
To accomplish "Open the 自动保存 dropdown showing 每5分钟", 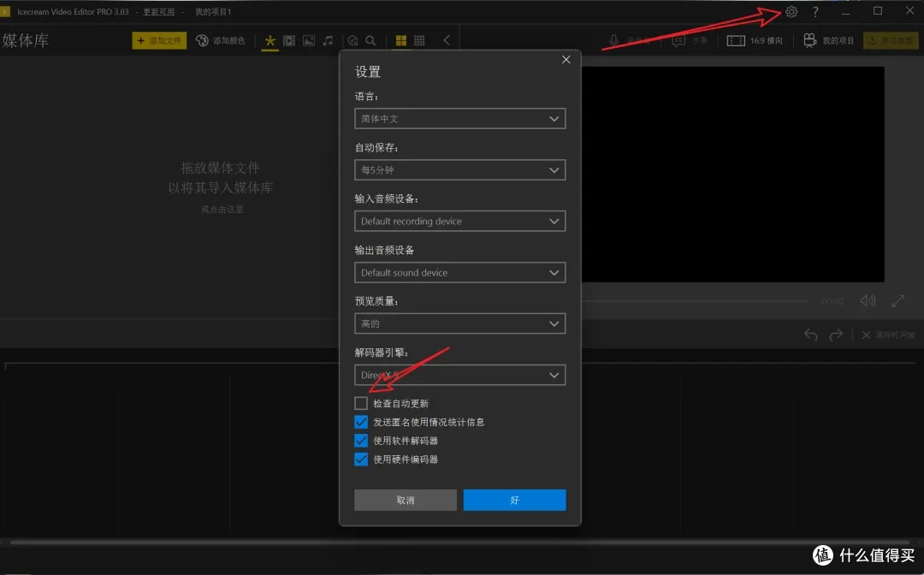I will pyautogui.click(x=459, y=169).
